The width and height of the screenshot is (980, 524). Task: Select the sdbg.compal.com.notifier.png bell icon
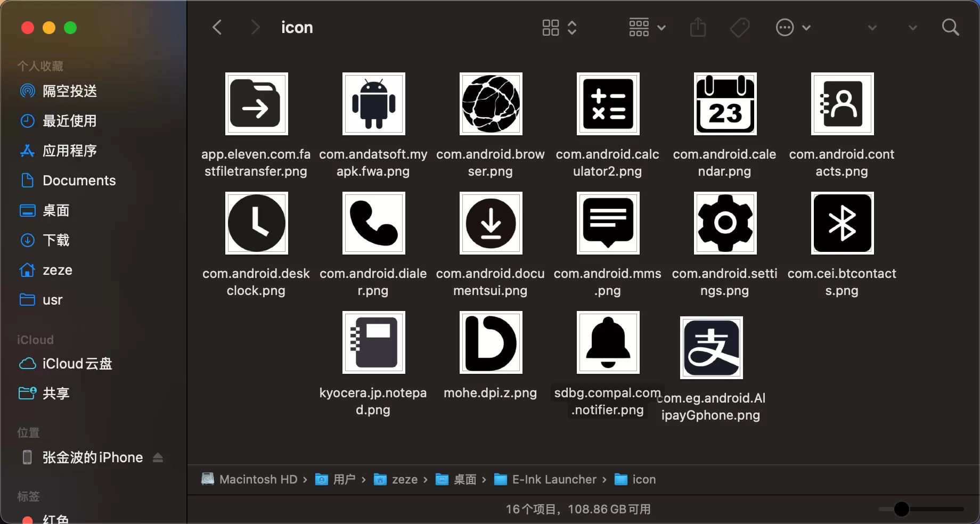point(608,342)
